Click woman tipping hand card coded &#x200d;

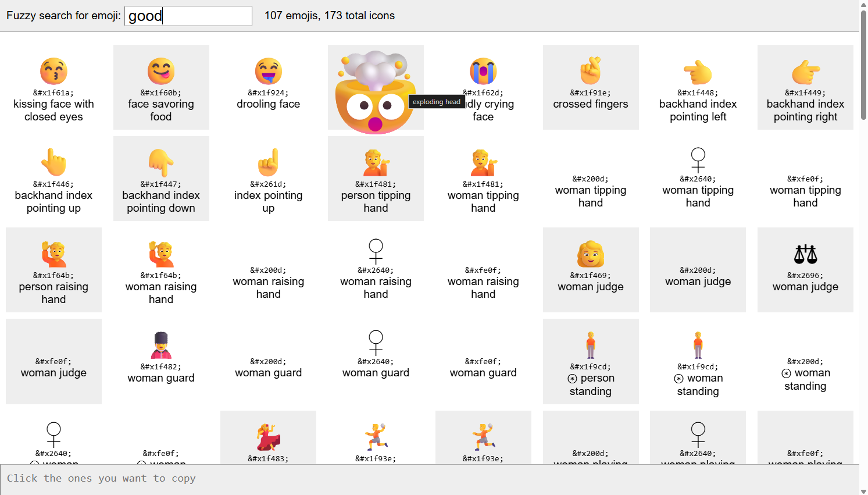591,179
